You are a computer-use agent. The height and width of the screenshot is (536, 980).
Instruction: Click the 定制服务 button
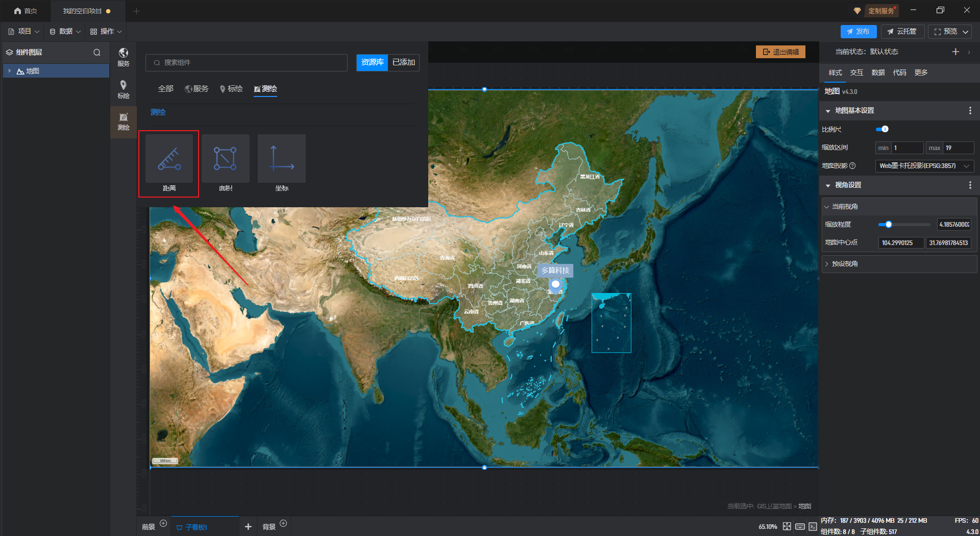pos(881,11)
